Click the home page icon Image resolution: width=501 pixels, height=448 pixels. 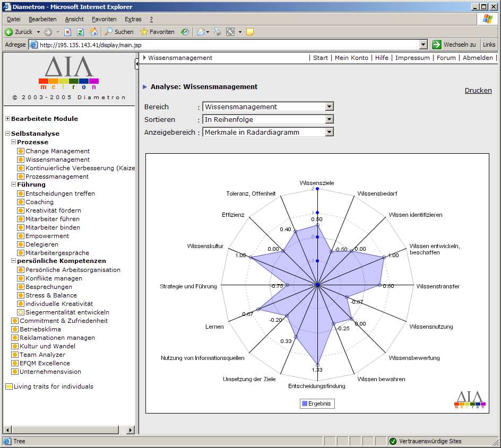(x=93, y=32)
